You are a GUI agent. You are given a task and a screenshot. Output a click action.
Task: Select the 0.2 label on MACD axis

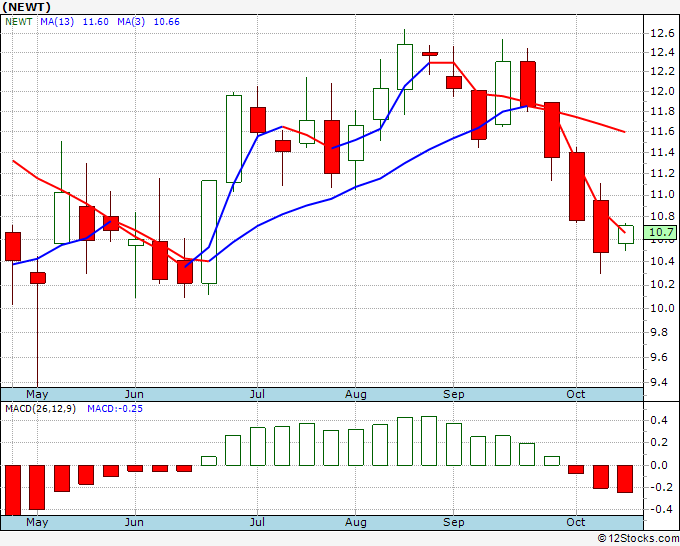(659, 442)
